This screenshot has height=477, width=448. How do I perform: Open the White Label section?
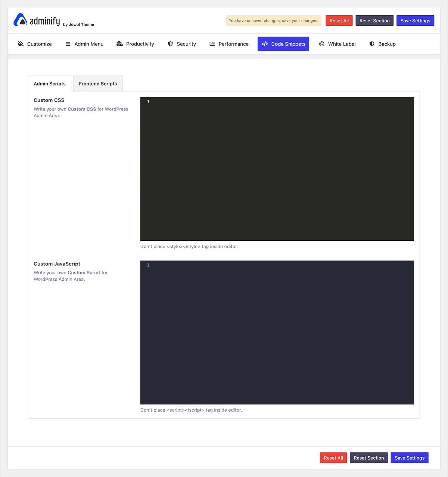pos(337,44)
